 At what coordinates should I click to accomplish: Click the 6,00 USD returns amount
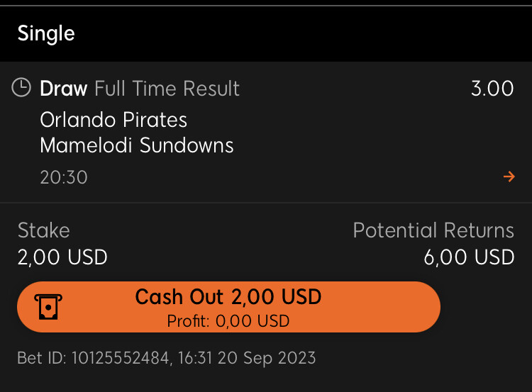point(469,257)
